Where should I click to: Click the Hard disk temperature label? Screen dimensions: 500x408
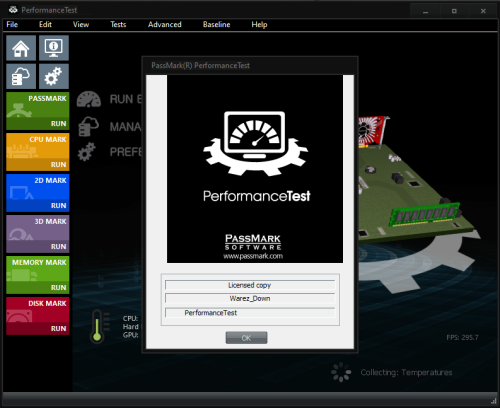click(x=131, y=327)
